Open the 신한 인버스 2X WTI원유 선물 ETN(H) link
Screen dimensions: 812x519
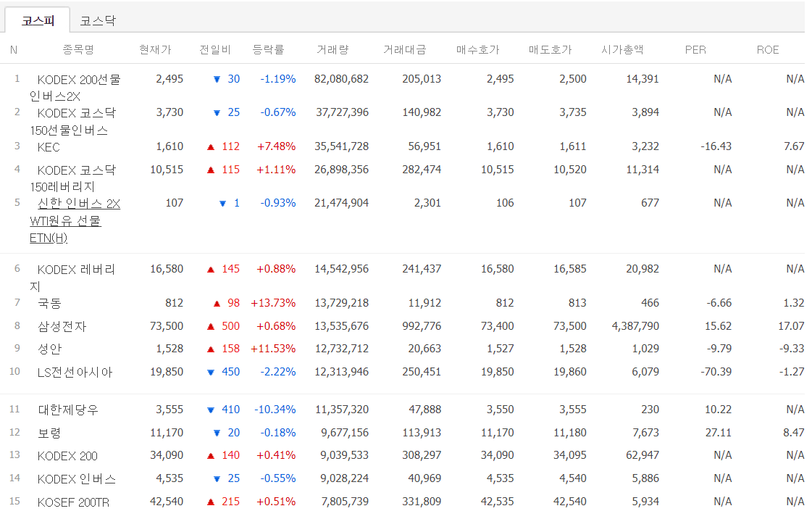pos(75,220)
